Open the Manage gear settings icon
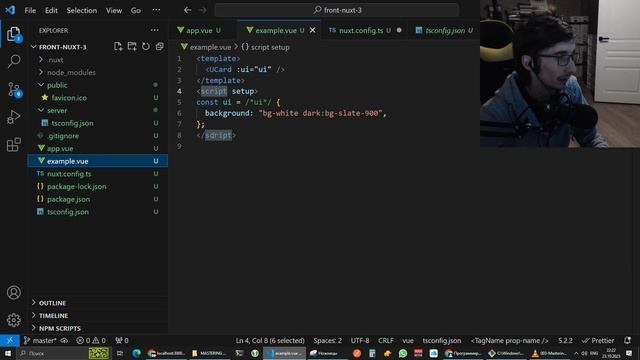The height and width of the screenshot is (360, 640). tap(13, 320)
